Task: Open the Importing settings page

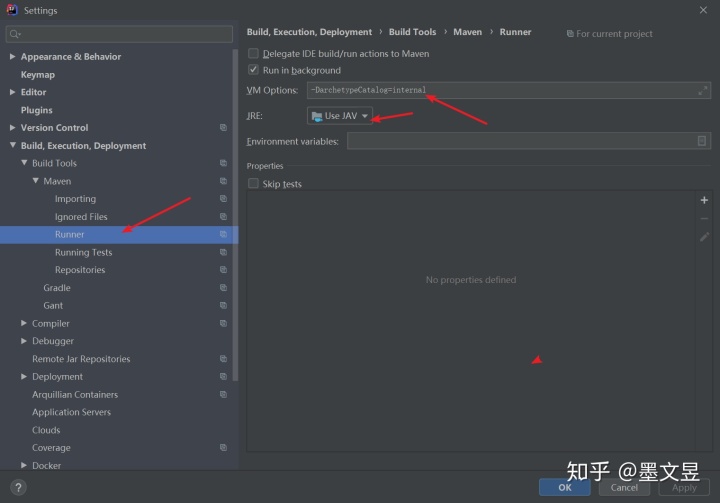Action: pos(75,199)
